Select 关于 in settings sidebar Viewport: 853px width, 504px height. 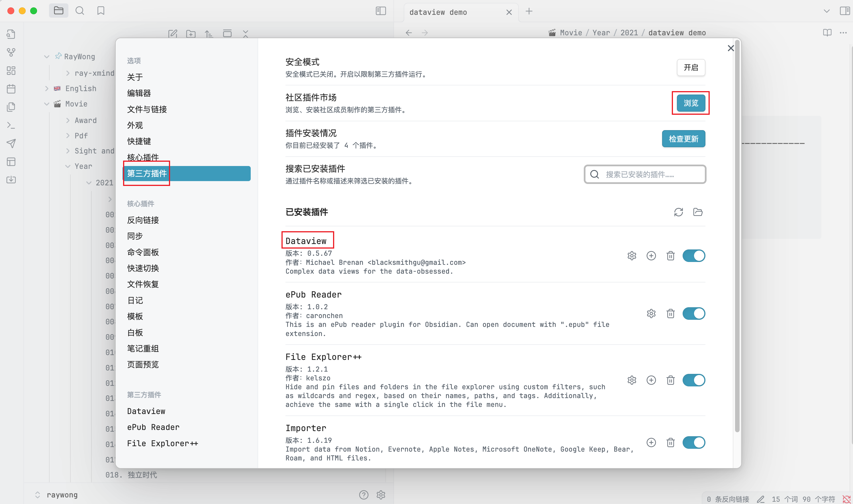click(x=135, y=77)
